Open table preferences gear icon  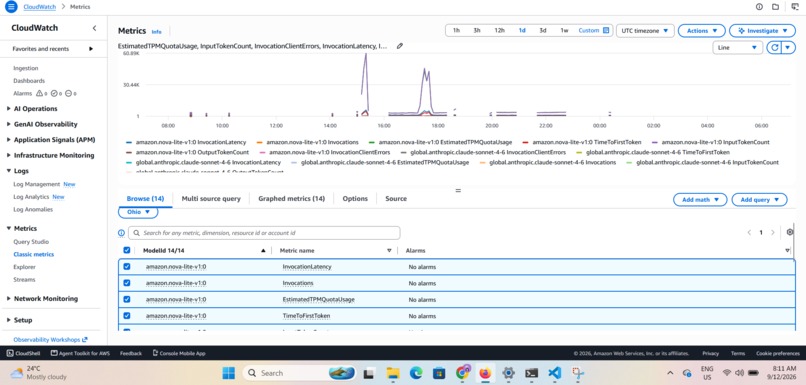790,232
